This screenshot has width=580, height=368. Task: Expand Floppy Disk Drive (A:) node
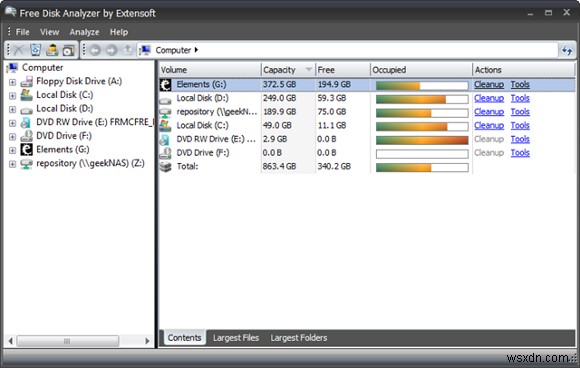12,82
